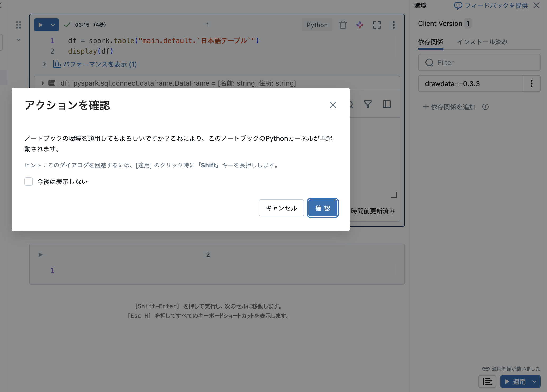The image size is (547, 392).
Task: Open Databricks Assistant with the sparkle icon
Action: [x=360, y=25]
